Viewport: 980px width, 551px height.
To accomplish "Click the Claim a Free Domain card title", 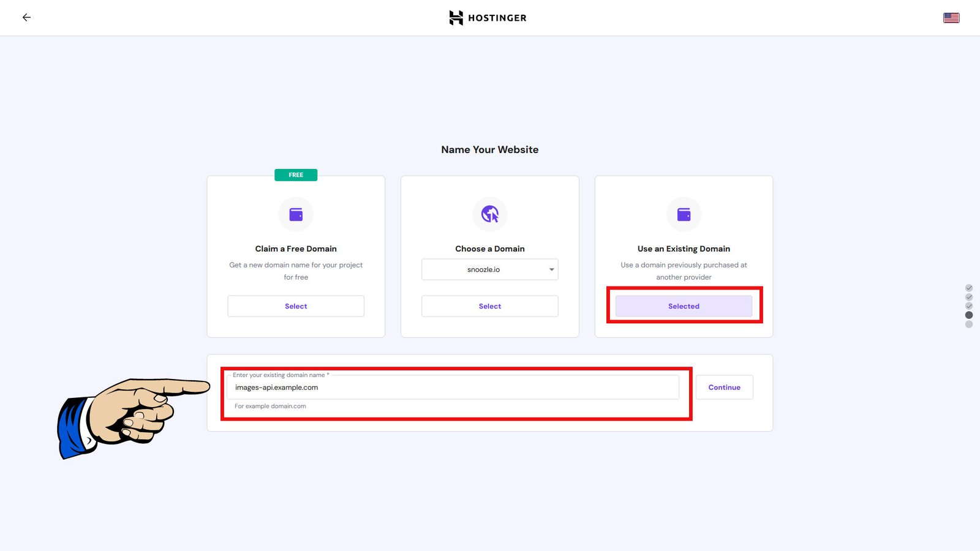I will coord(296,249).
